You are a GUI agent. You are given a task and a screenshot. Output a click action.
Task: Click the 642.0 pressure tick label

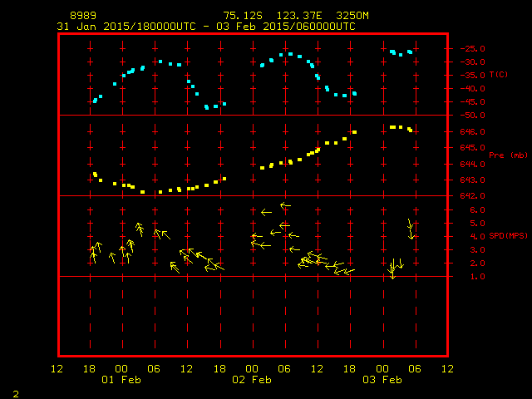click(x=473, y=196)
